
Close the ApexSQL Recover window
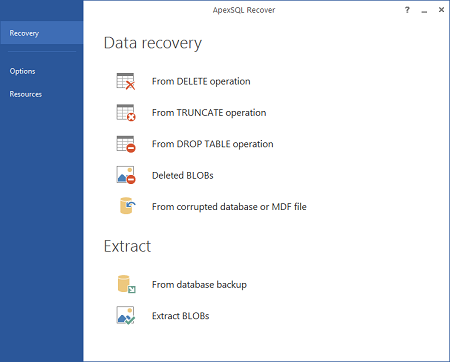pos(441,10)
